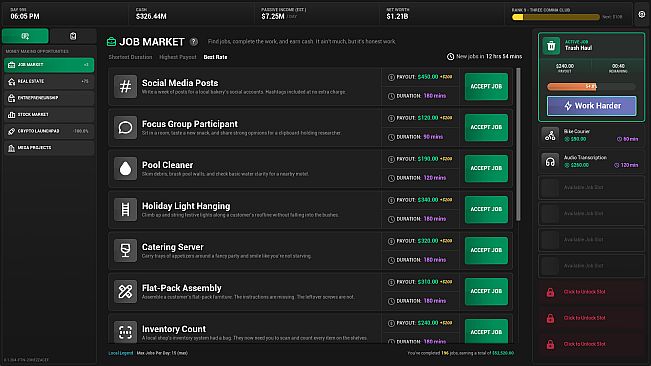651x366 pixels.
Task: Click the second Available Job Slot
Action: point(592,214)
